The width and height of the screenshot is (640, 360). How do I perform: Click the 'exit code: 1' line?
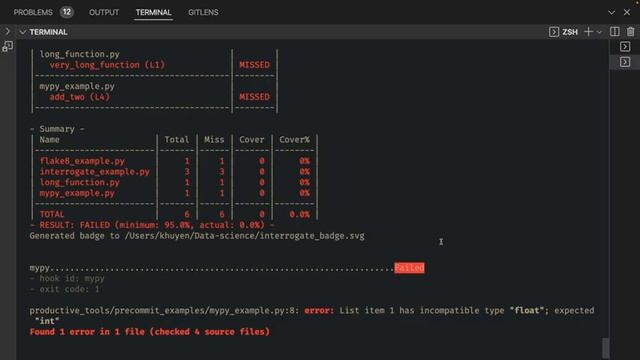(64, 289)
